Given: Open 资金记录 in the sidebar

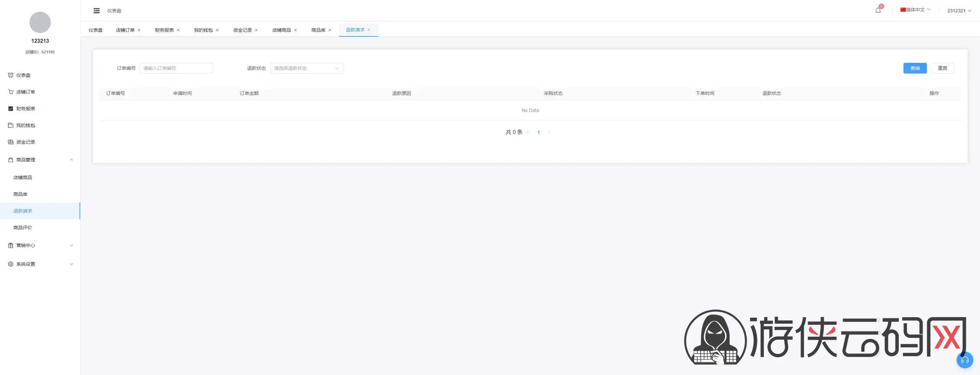Looking at the screenshot, I should 40,142.
